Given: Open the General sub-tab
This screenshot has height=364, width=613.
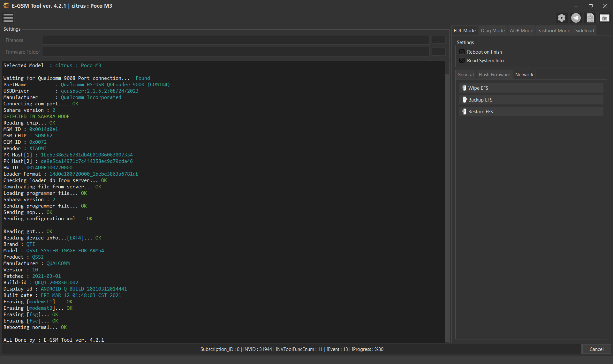Looking at the screenshot, I should [465, 75].
